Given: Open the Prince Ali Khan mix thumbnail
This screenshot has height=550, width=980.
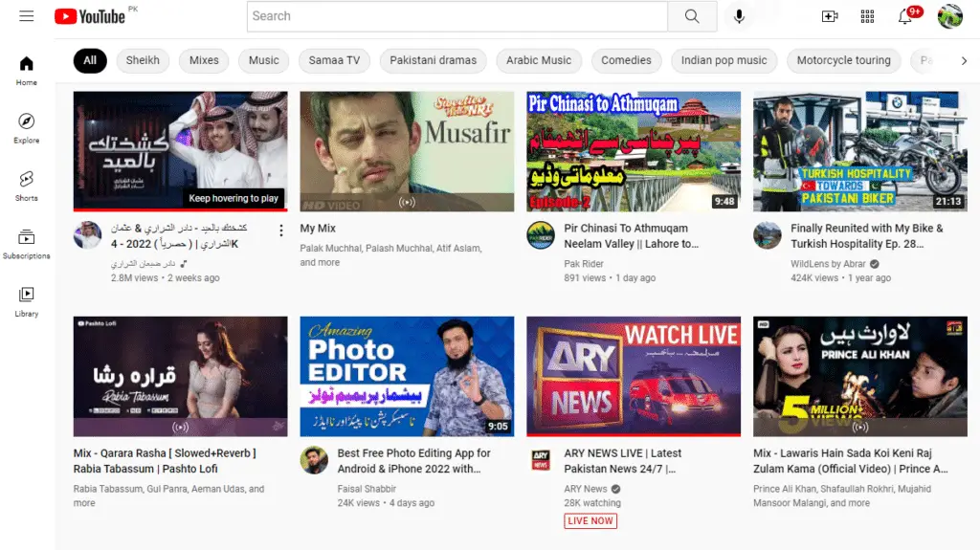Looking at the screenshot, I should coord(860,376).
